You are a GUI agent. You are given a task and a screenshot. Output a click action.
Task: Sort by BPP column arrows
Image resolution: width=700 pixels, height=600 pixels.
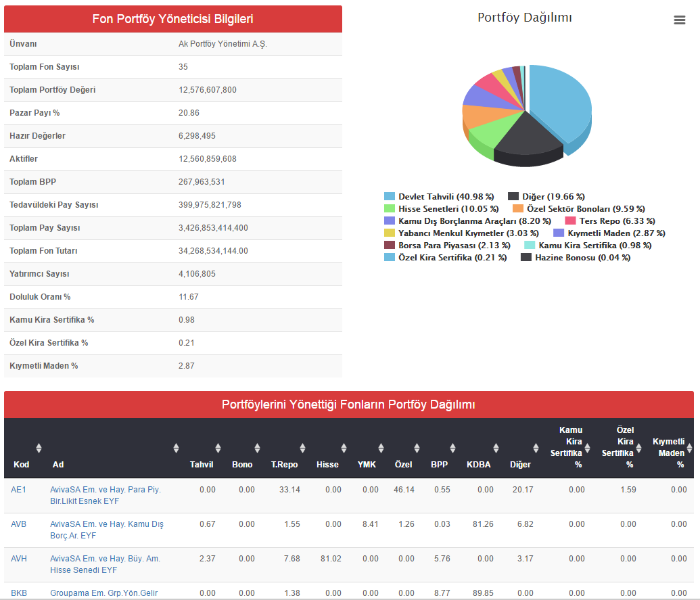[452, 448]
